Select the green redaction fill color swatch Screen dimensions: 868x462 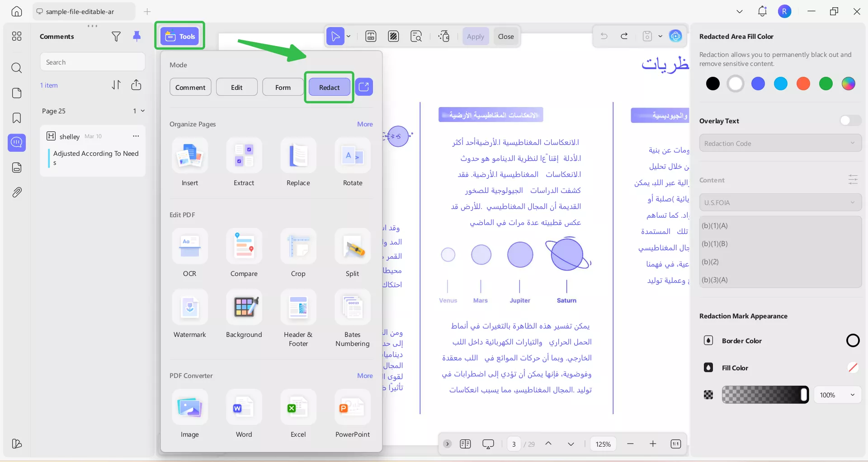tap(826, 84)
